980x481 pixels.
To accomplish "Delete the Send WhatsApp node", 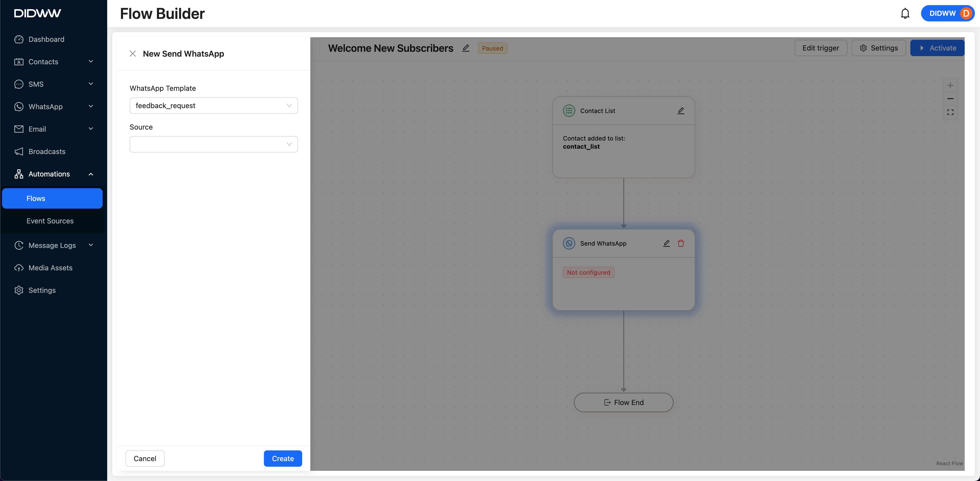I will [681, 243].
